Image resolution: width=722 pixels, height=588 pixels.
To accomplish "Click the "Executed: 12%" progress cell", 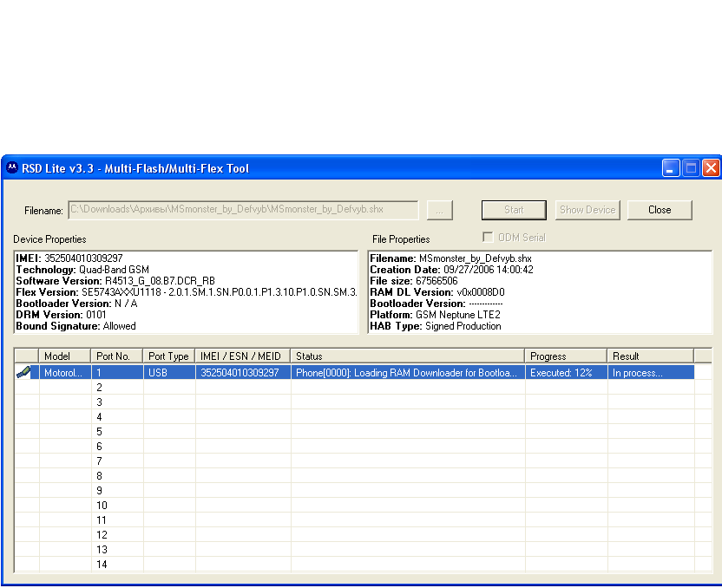I will pos(567,372).
